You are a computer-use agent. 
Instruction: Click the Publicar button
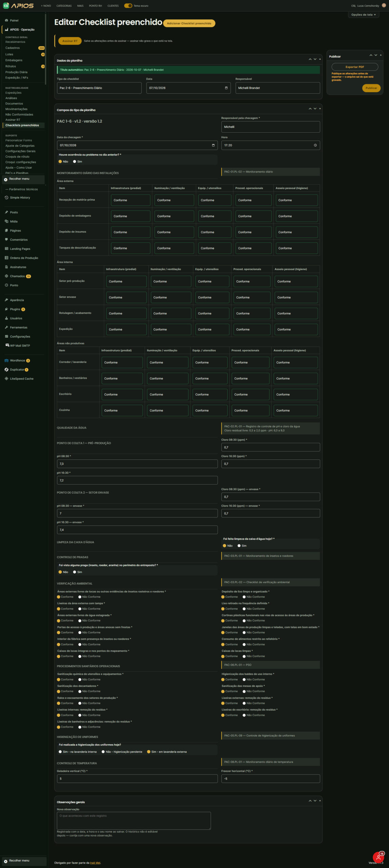(x=371, y=88)
